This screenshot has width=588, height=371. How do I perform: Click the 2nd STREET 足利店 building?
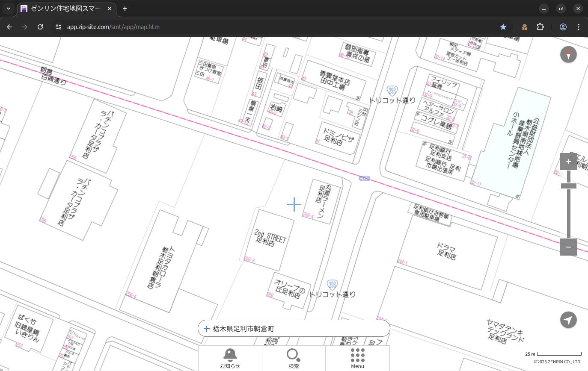(x=270, y=239)
